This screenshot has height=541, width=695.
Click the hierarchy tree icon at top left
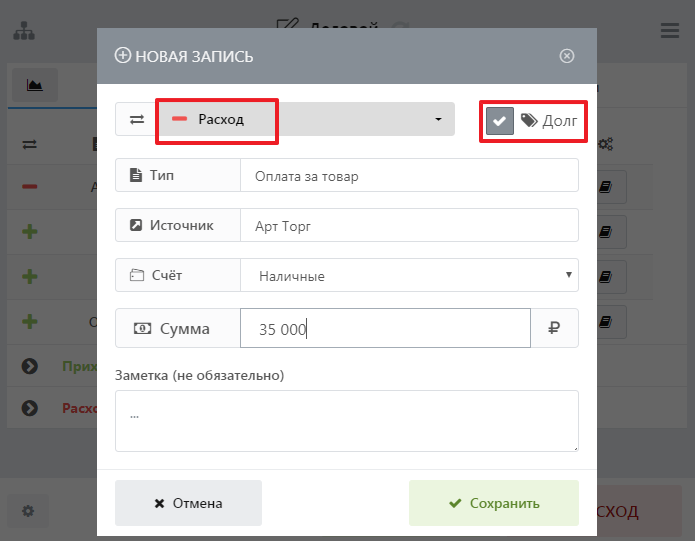tap(23, 30)
